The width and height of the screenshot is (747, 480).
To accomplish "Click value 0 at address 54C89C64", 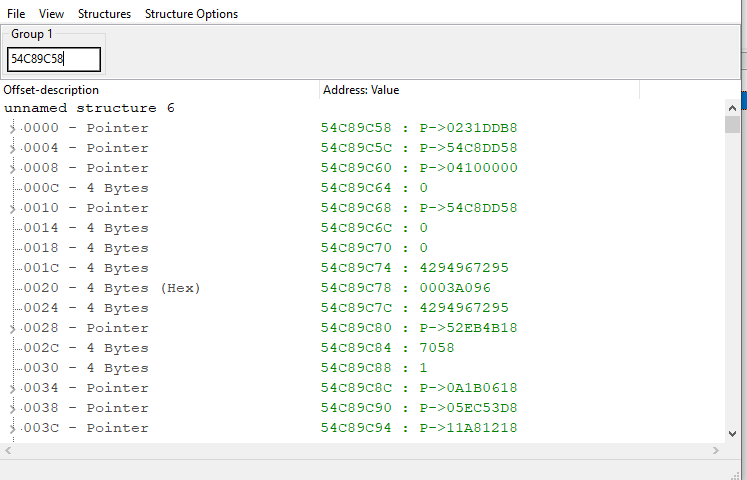I will tap(424, 188).
